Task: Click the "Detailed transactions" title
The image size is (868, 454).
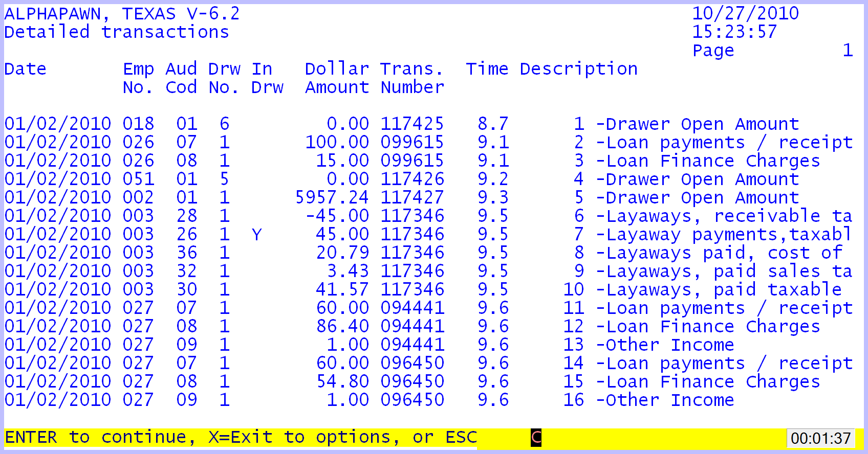Action: (x=117, y=32)
